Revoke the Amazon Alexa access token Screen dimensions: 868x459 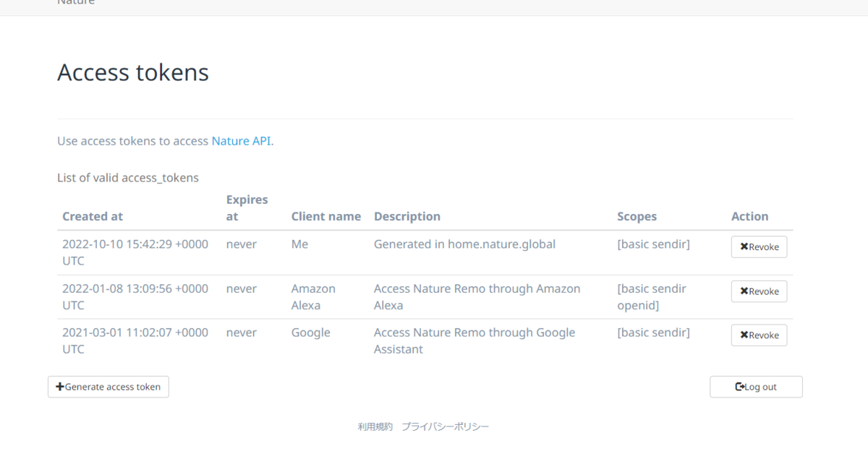759,291
